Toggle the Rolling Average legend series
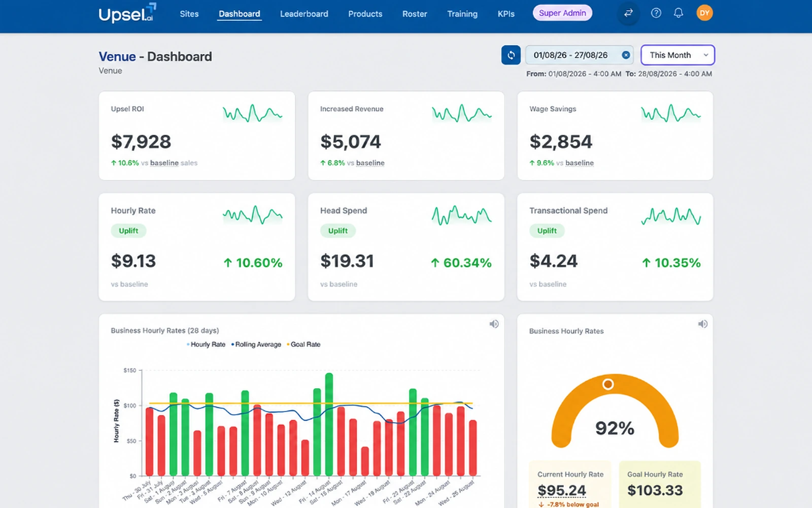Screen dimensions: 812x508 tap(256, 344)
